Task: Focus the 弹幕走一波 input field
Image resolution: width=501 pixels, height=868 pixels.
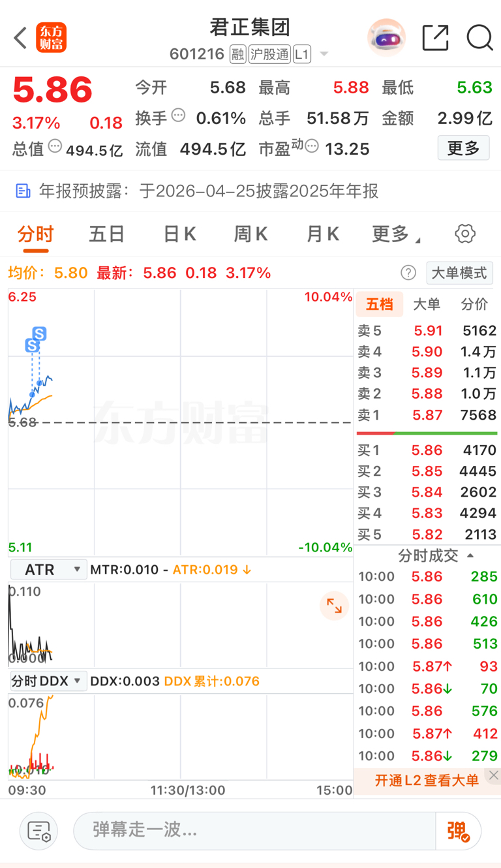Action: point(254,831)
